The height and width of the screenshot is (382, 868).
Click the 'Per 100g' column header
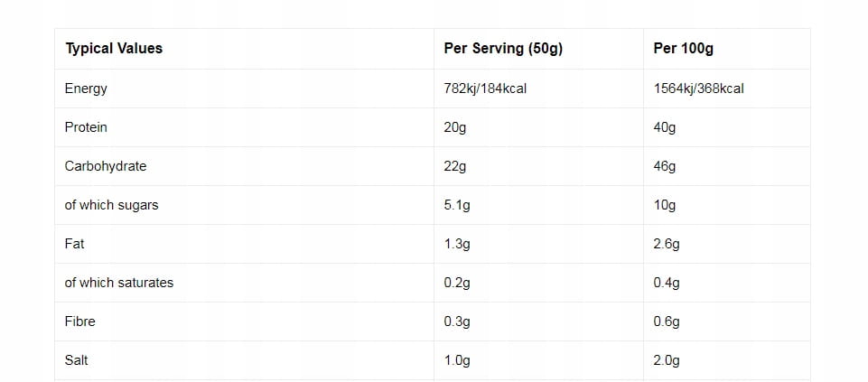tap(683, 49)
